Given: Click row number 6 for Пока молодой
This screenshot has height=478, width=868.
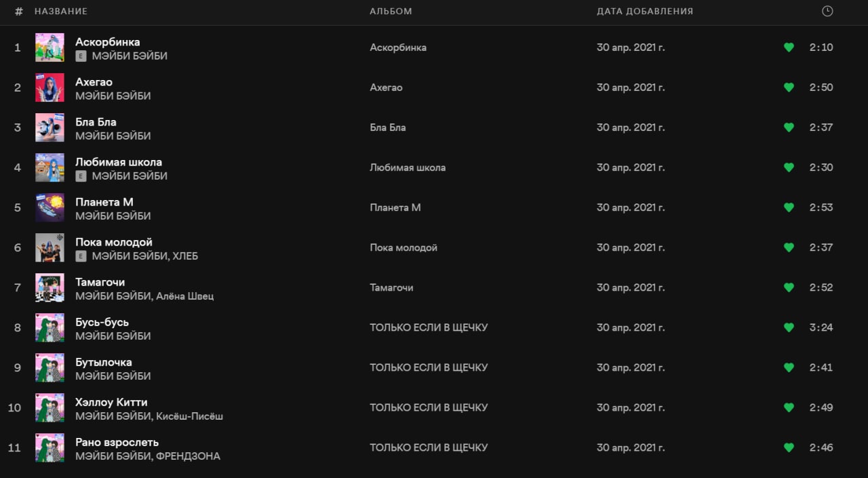Looking at the screenshot, I should point(18,247).
